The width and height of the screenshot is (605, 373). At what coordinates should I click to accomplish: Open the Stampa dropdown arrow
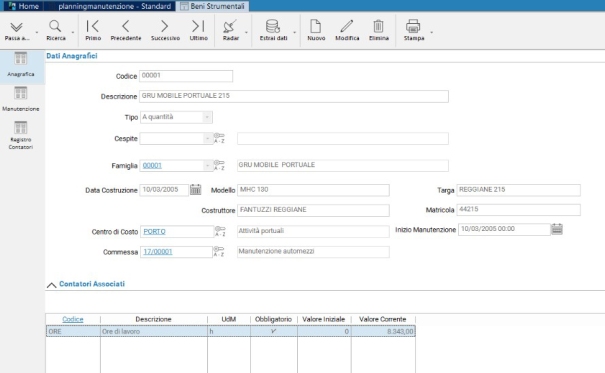[x=431, y=32]
